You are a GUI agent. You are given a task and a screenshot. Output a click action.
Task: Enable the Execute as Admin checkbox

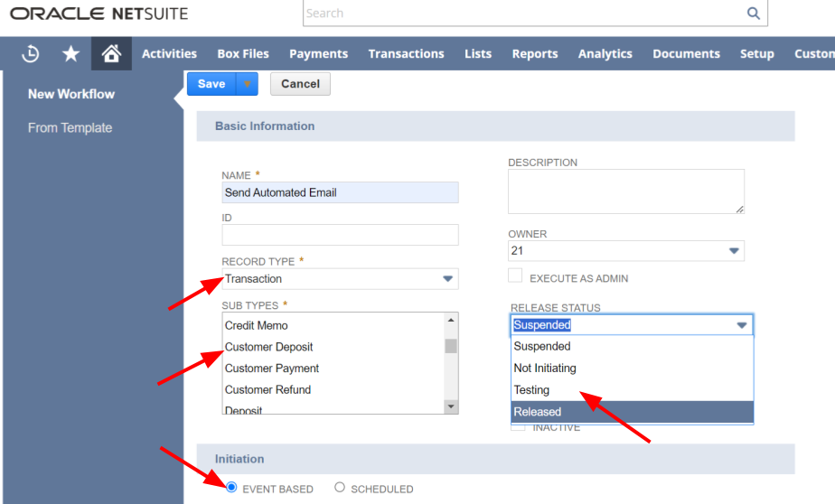515,276
